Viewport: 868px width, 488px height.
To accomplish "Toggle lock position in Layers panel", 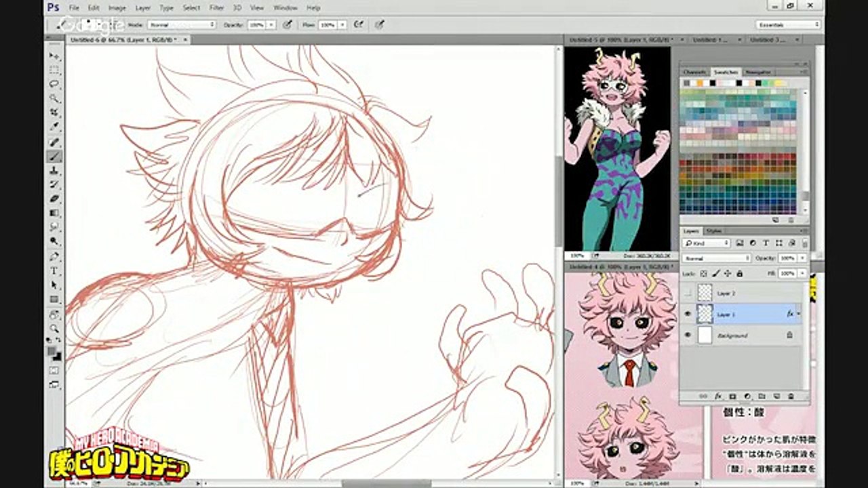I will coord(727,273).
